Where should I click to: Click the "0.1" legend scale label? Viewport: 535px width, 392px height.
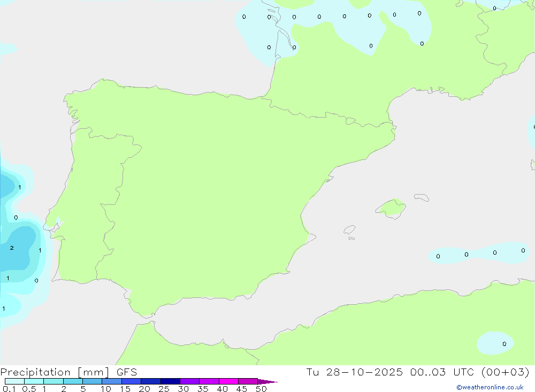pos(9,389)
